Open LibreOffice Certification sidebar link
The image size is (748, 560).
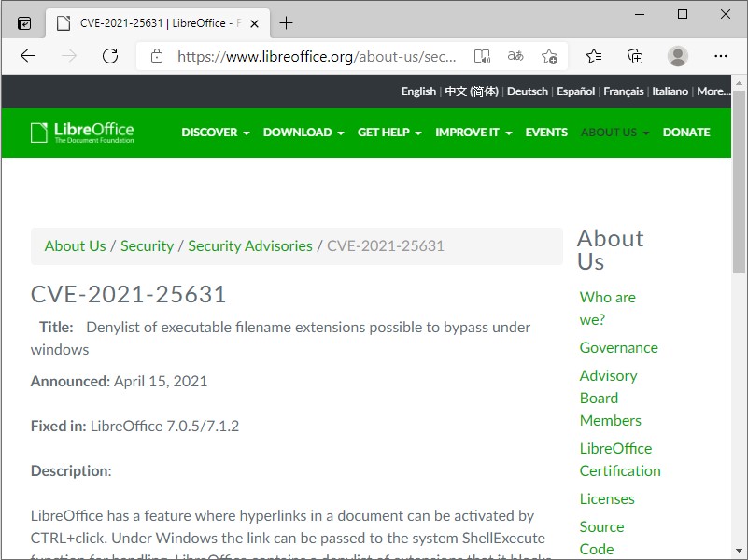click(x=620, y=459)
